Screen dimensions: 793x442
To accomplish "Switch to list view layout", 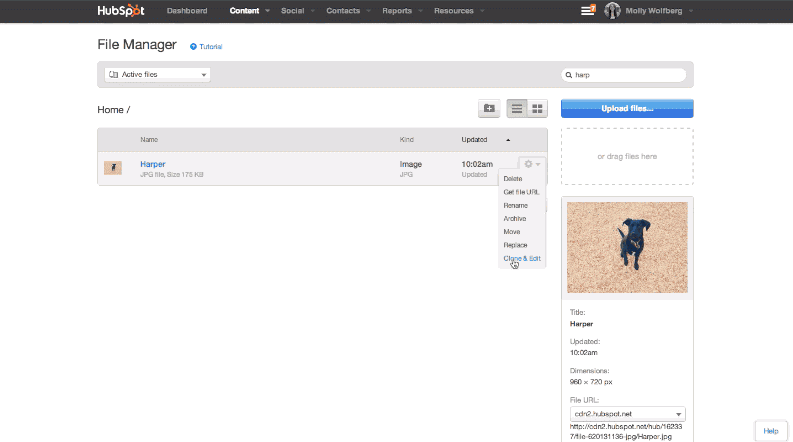I will [517, 108].
